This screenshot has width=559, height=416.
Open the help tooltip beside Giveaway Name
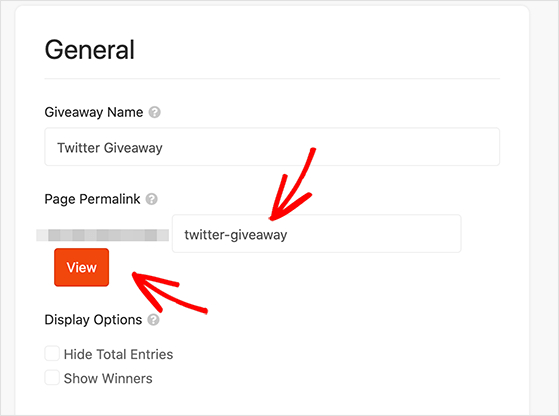click(x=154, y=112)
